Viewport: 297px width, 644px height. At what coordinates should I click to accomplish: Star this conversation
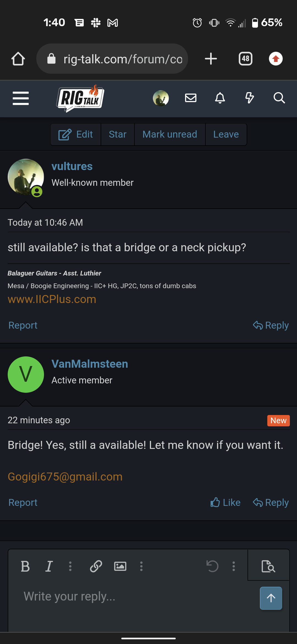click(118, 134)
